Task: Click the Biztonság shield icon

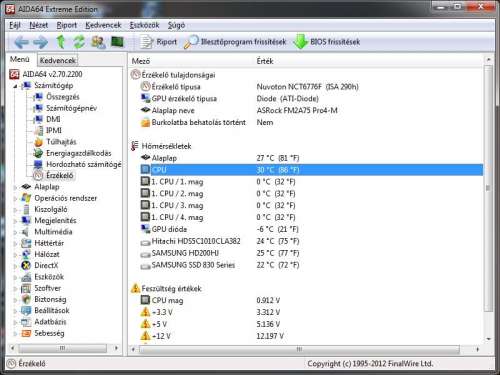Action: (26, 299)
